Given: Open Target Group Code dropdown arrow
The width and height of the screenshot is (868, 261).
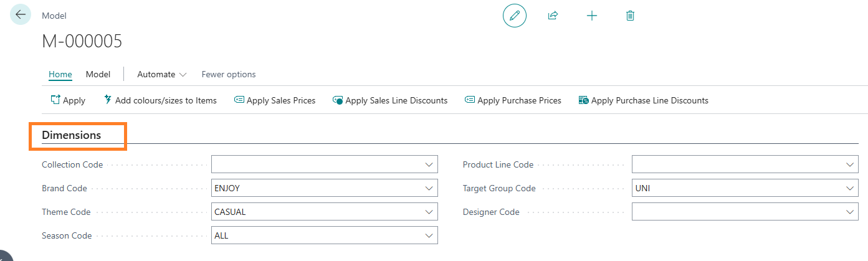Looking at the screenshot, I should pos(849,189).
